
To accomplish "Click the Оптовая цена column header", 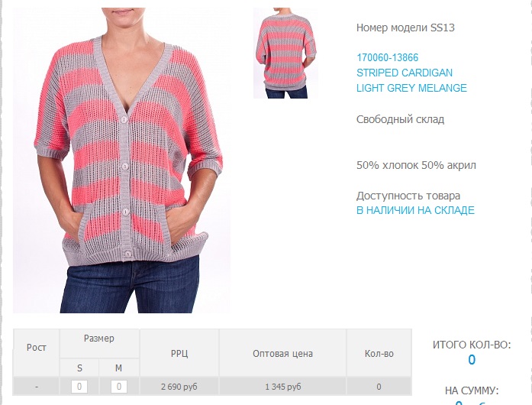I will pos(282,353).
